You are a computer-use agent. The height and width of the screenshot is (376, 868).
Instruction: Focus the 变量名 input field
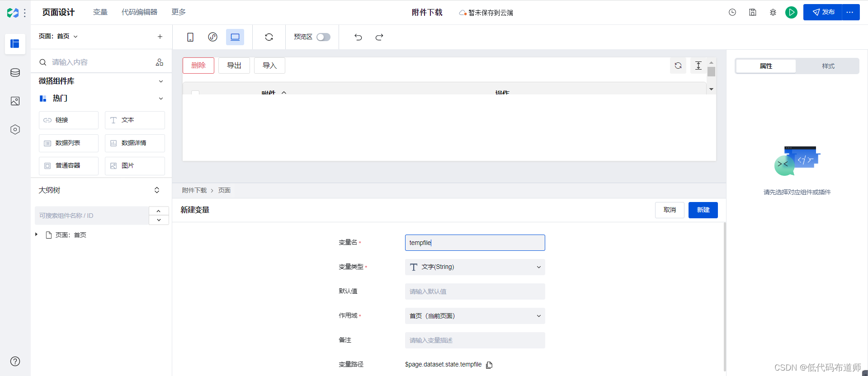(475, 243)
